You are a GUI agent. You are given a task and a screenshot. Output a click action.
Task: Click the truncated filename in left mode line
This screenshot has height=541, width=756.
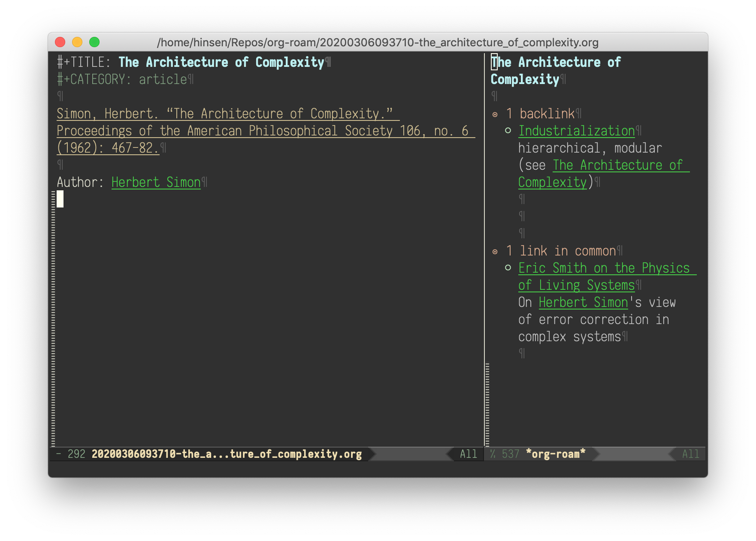click(226, 454)
